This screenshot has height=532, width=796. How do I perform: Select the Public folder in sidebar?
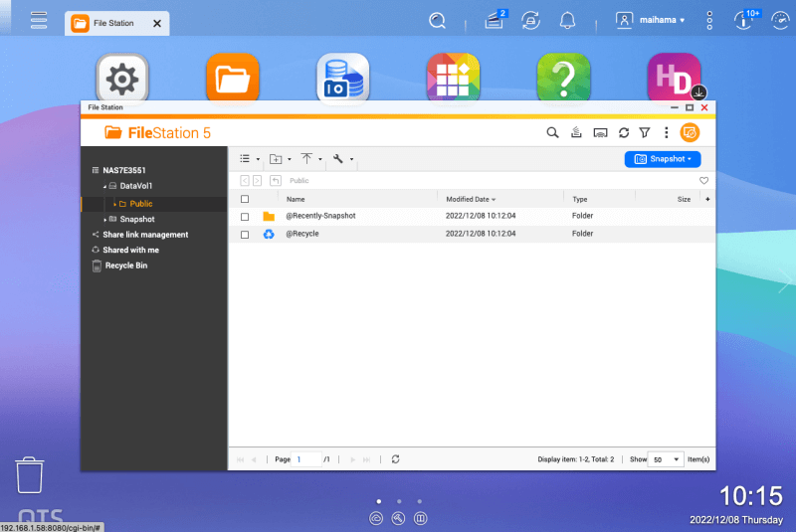click(x=140, y=204)
